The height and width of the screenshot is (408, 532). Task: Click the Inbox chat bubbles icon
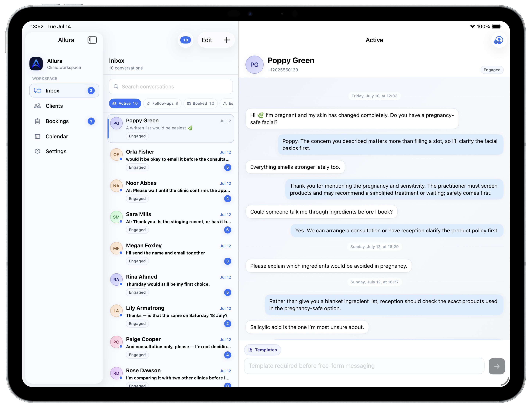[x=38, y=91]
